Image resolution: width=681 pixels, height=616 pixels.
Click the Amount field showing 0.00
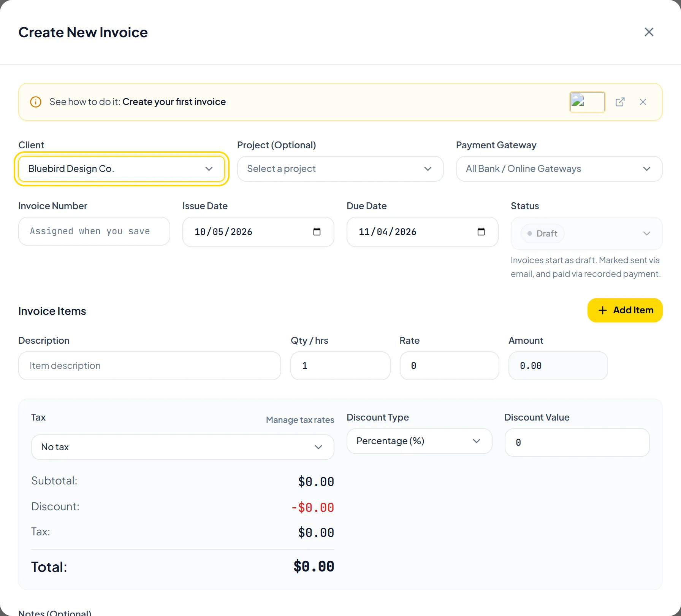[558, 366]
